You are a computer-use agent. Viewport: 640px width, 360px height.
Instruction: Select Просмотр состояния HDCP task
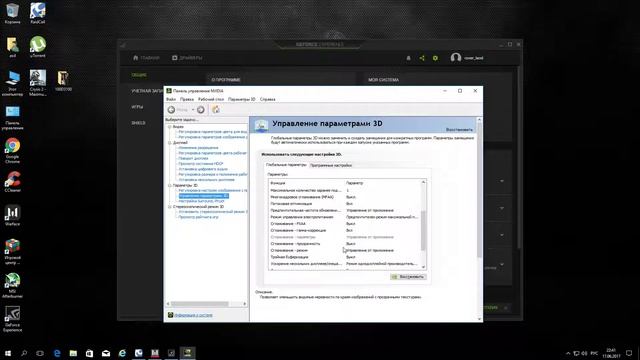click(x=201, y=164)
